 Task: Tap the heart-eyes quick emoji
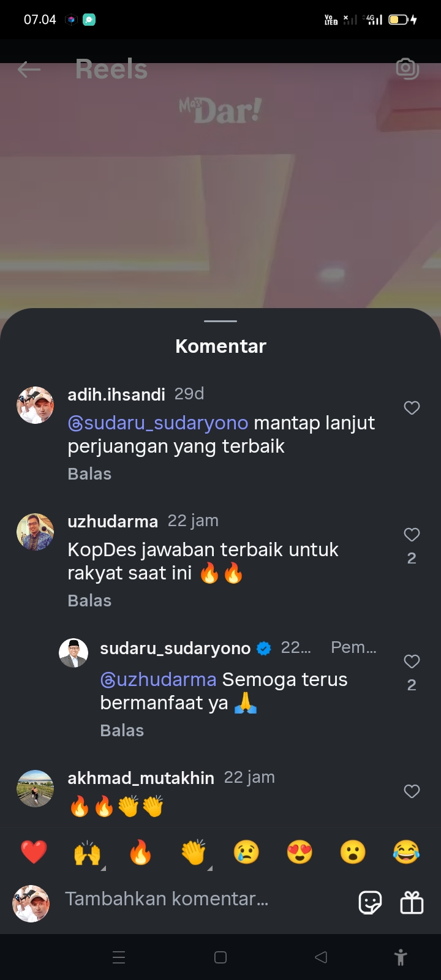[x=300, y=852]
